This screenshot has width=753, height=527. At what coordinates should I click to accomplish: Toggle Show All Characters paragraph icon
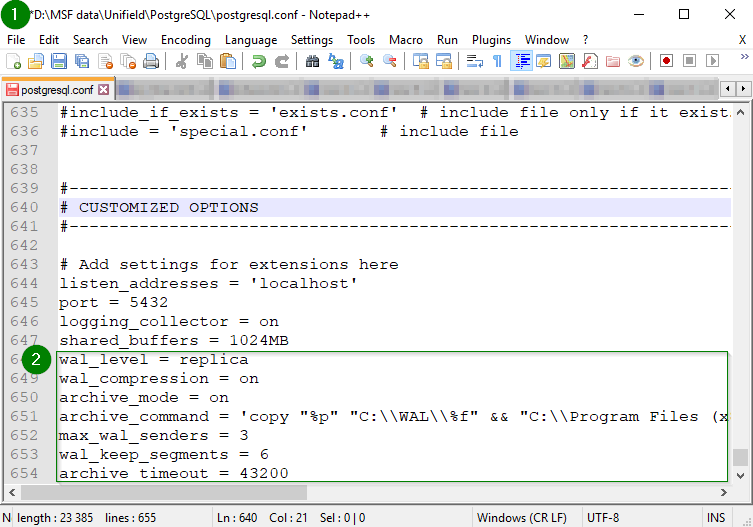click(x=497, y=61)
